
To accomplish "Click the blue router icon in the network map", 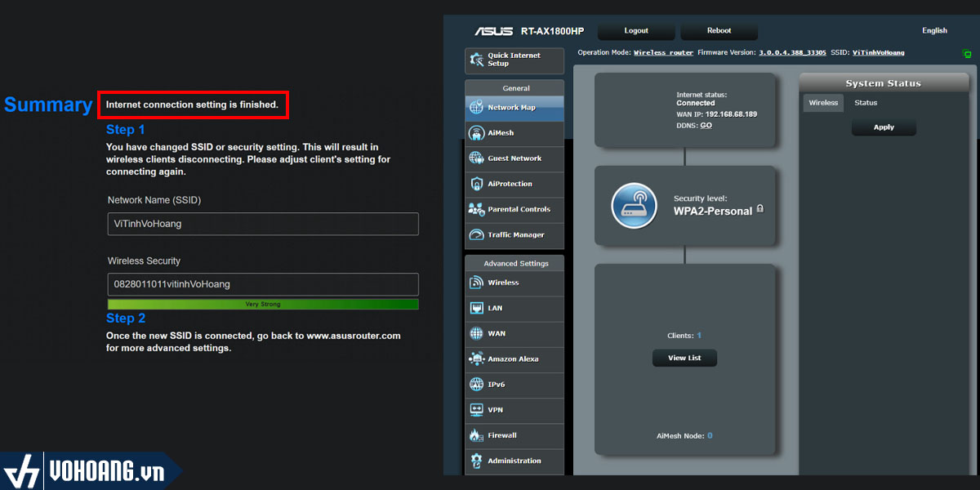I will (635, 205).
